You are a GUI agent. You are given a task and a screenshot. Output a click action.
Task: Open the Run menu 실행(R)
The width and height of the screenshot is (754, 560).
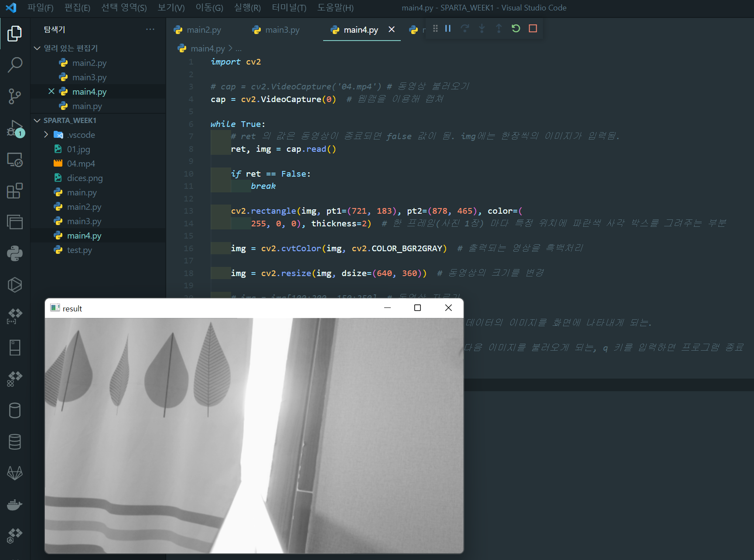pos(247,7)
